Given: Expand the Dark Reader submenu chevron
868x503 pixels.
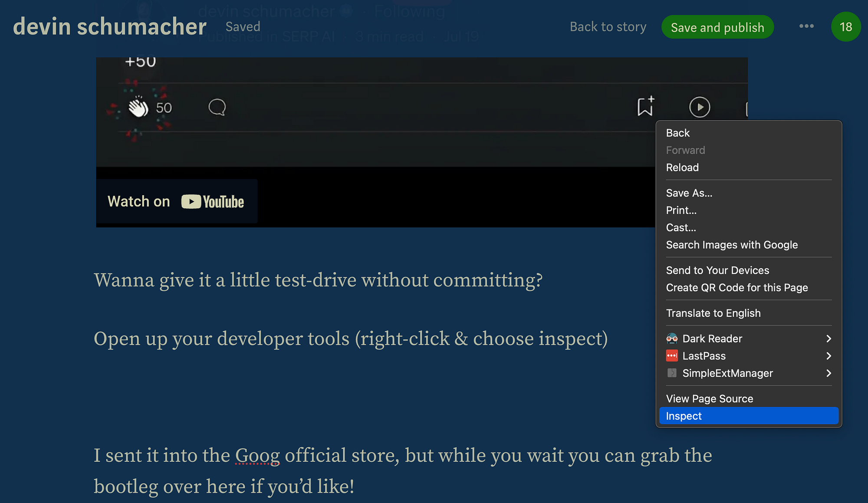Looking at the screenshot, I should 829,339.
